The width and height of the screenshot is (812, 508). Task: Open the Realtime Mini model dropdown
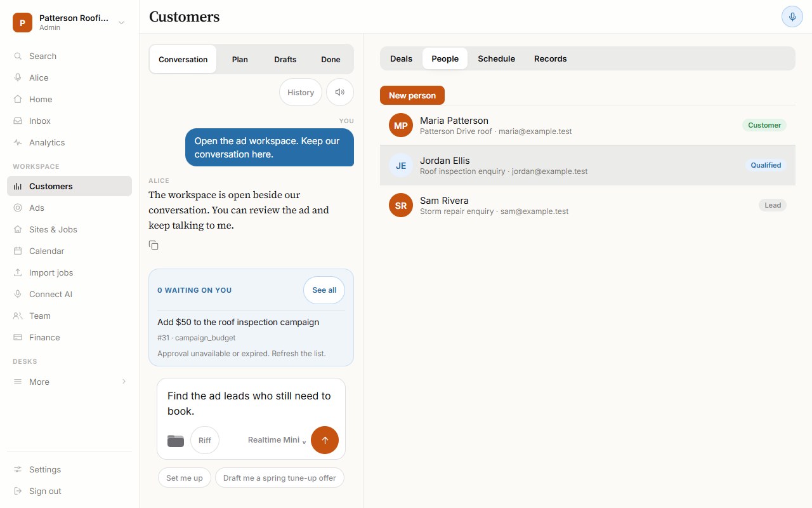coord(277,440)
